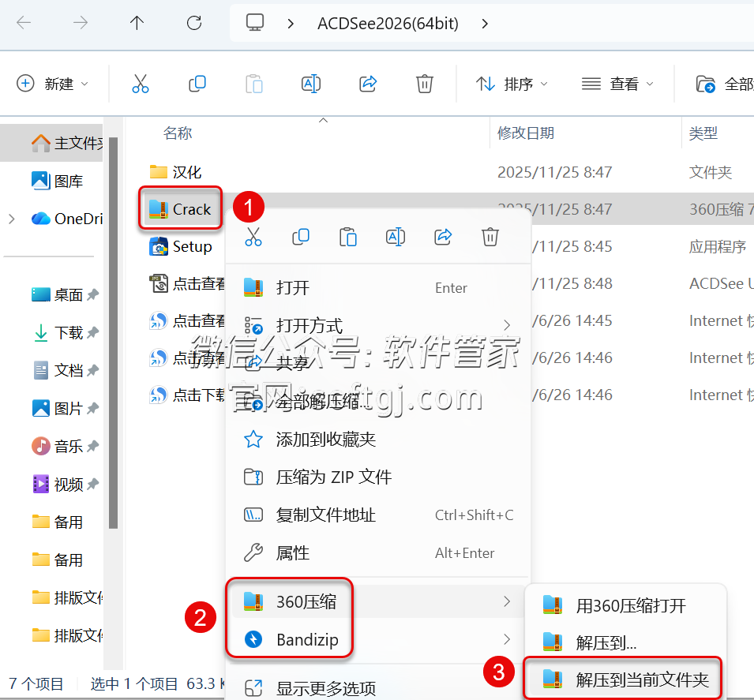The height and width of the screenshot is (700, 754).
Task: Click the cut icon in context menu
Action: click(x=253, y=237)
